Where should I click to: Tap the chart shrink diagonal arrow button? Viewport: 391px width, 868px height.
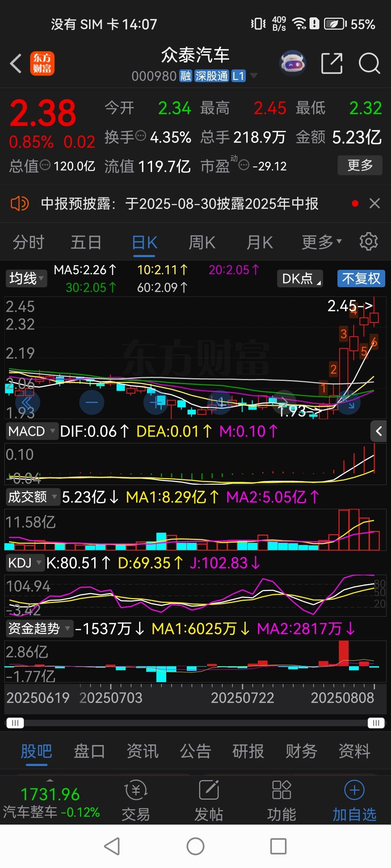click(x=348, y=402)
